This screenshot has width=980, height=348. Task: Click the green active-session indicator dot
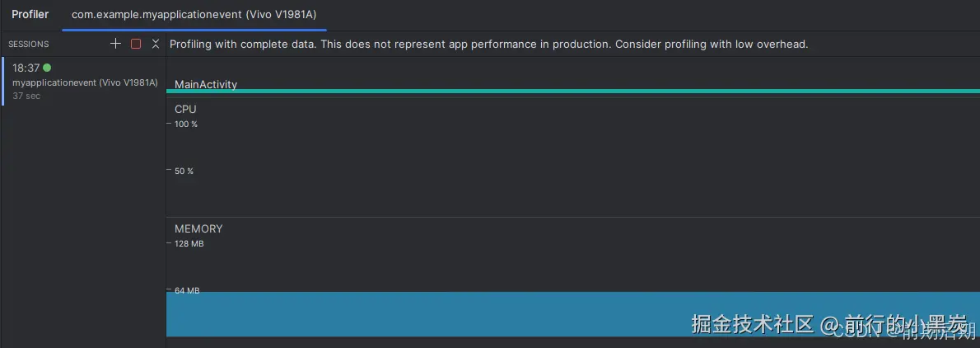pyautogui.click(x=47, y=68)
